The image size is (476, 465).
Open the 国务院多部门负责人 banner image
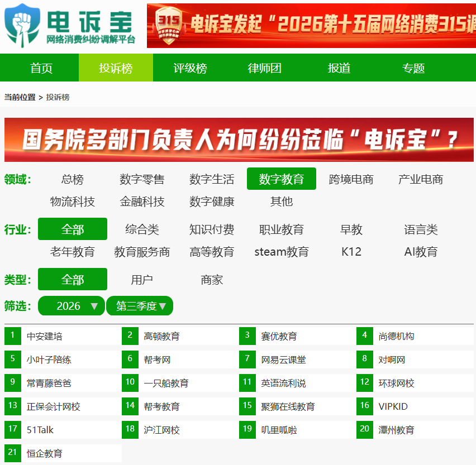click(239, 140)
